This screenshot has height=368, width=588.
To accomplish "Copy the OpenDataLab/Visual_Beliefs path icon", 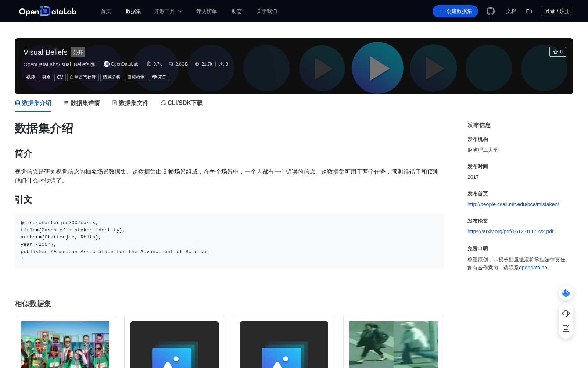I will [x=93, y=64].
